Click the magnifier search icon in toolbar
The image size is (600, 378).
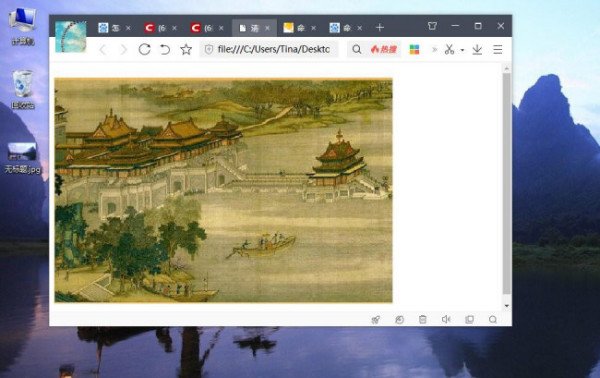[x=356, y=49]
